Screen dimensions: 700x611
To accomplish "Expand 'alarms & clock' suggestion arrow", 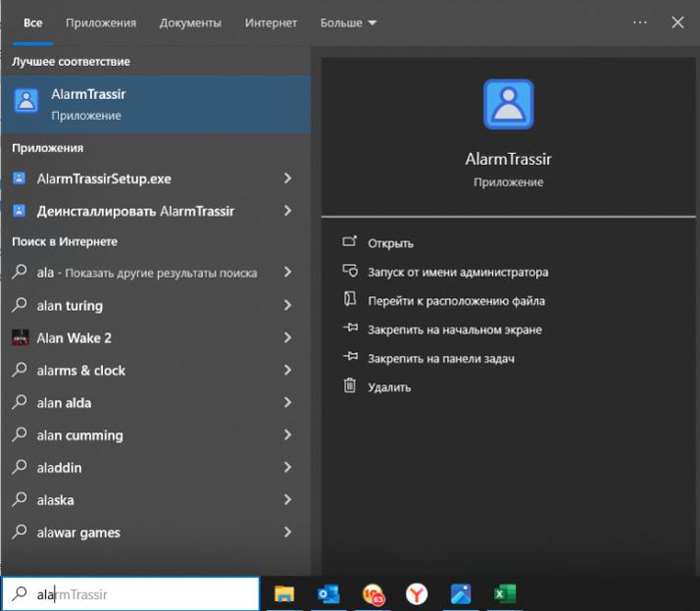I will click(288, 370).
